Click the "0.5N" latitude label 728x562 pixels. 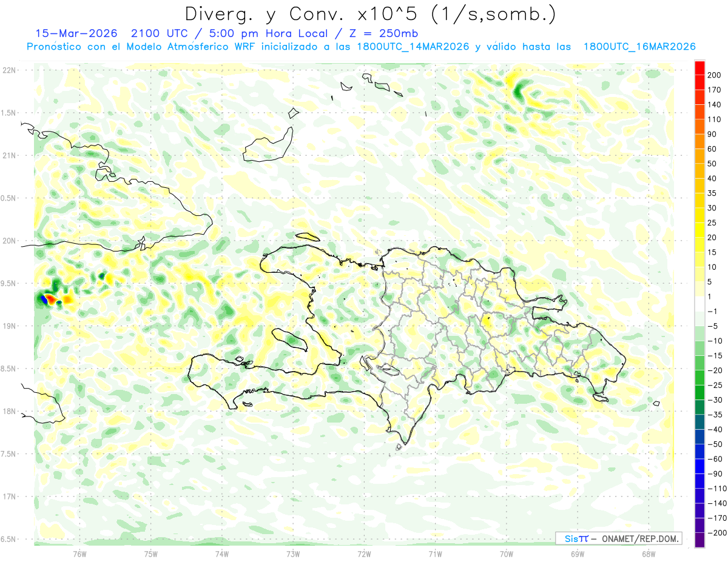click(x=8, y=198)
